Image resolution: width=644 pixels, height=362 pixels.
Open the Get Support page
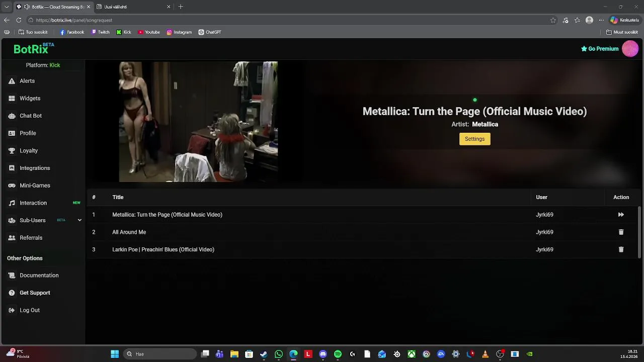pos(35,293)
